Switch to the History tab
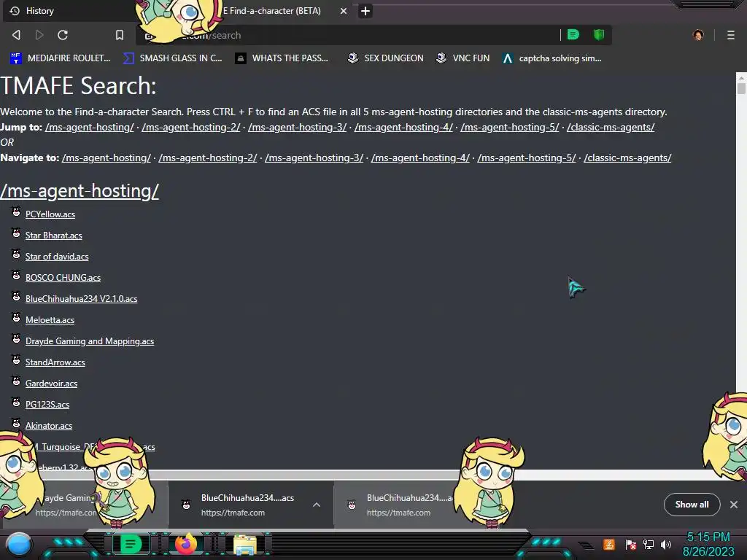This screenshot has height=560, width=747. pyautogui.click(x=69, y=11)
